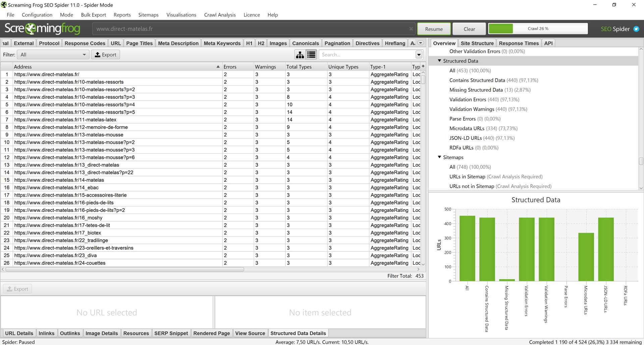The width and height of the screenshot is (644, 345).
Task: Click the lower pane Export button
Action: pos(17,289)
